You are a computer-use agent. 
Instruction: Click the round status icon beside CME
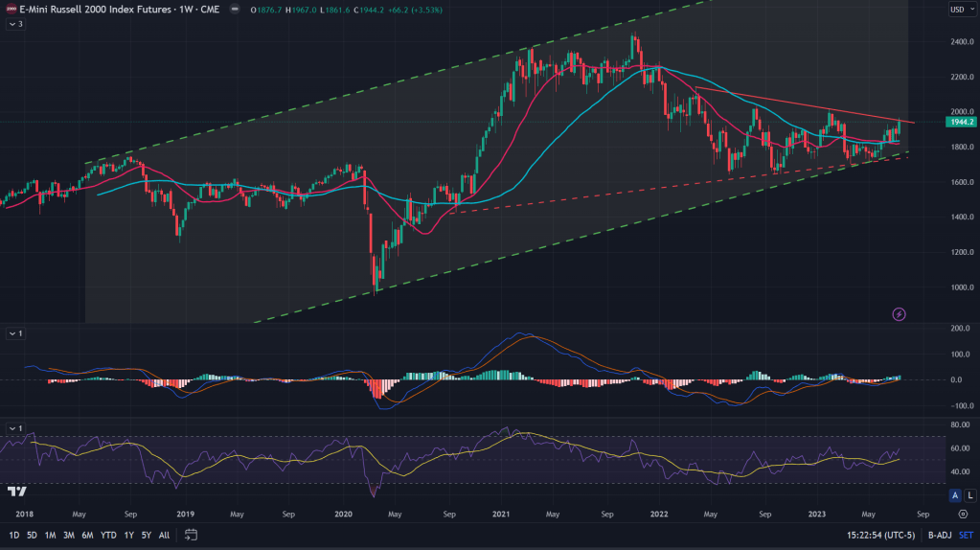point(237,11)
